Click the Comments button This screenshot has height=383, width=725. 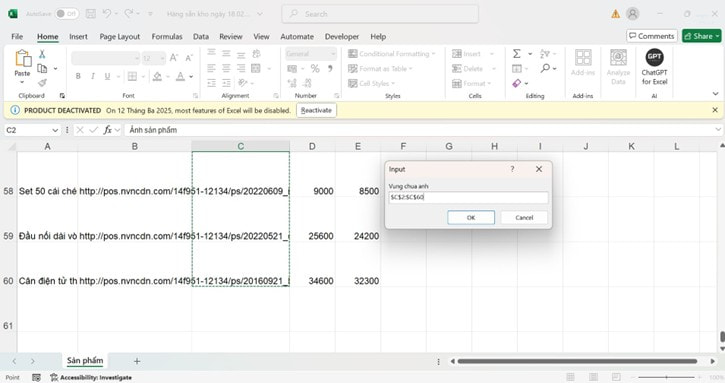[652, 36]
